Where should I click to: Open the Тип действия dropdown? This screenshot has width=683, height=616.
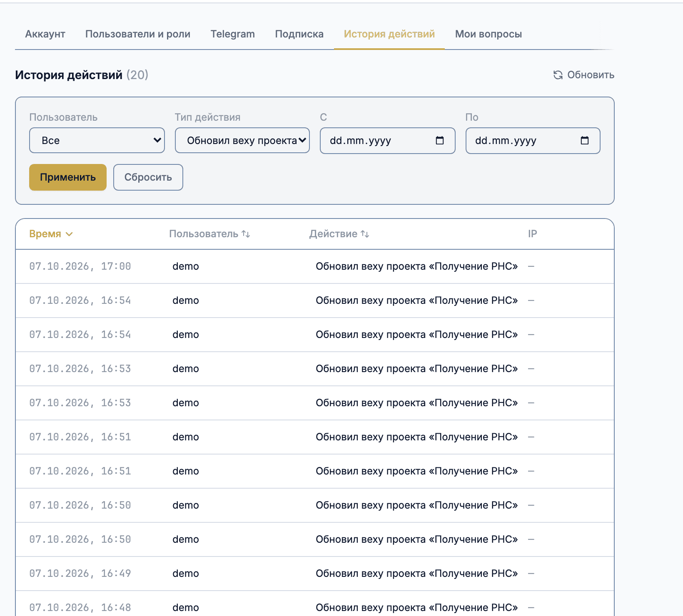click(x=242, y=140)
